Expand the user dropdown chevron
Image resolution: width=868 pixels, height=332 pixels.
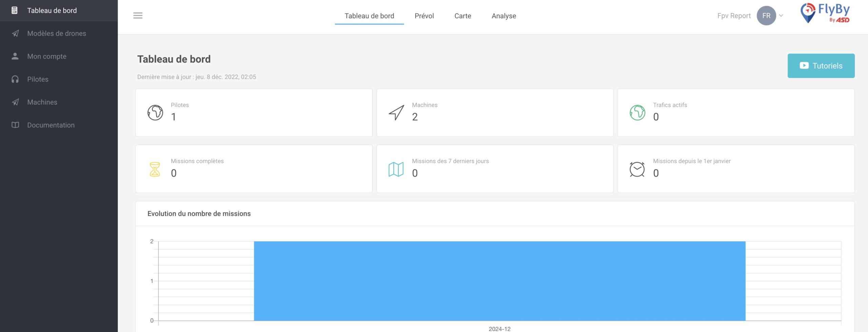tap(781, 16)
